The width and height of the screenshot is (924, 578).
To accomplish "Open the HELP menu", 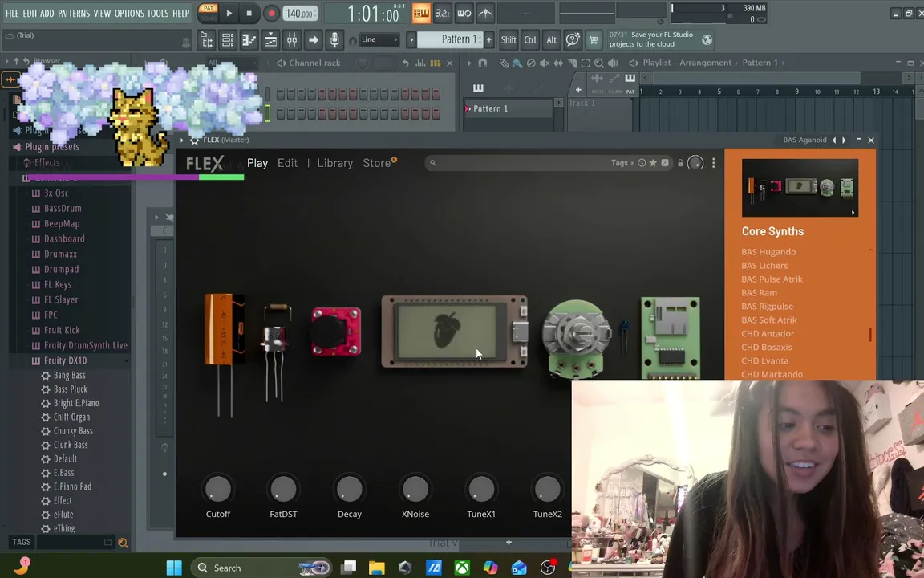I will point(181,13).
